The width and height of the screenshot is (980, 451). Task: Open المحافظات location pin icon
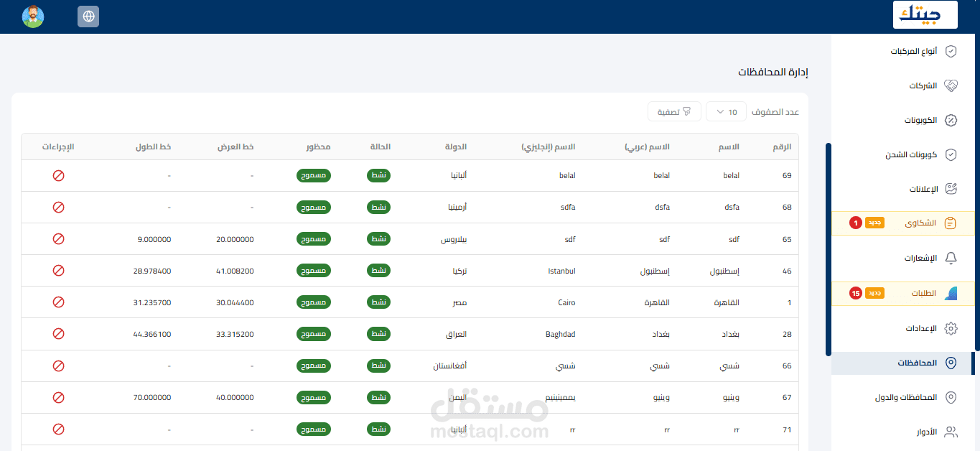click(x=951, y=363)
